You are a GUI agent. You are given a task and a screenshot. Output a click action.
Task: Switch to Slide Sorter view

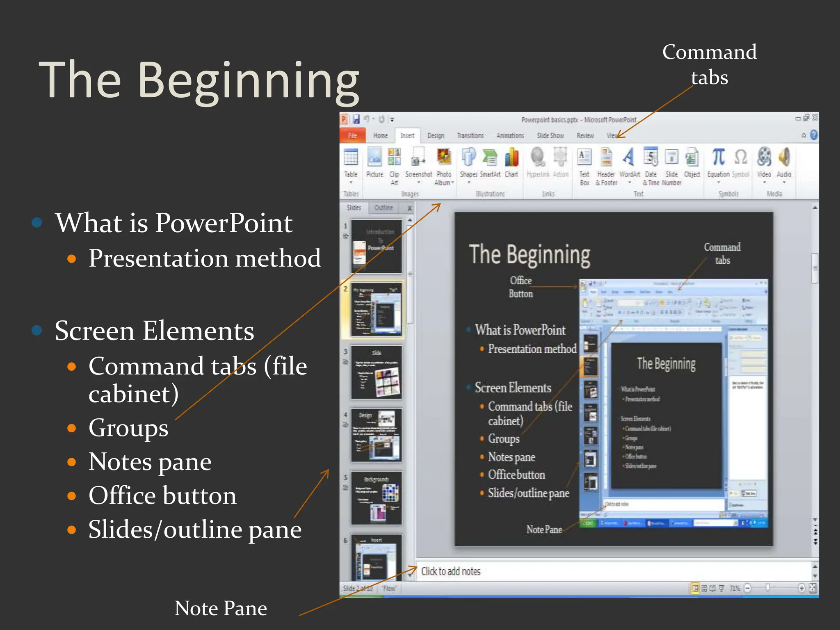coord(704,589)
